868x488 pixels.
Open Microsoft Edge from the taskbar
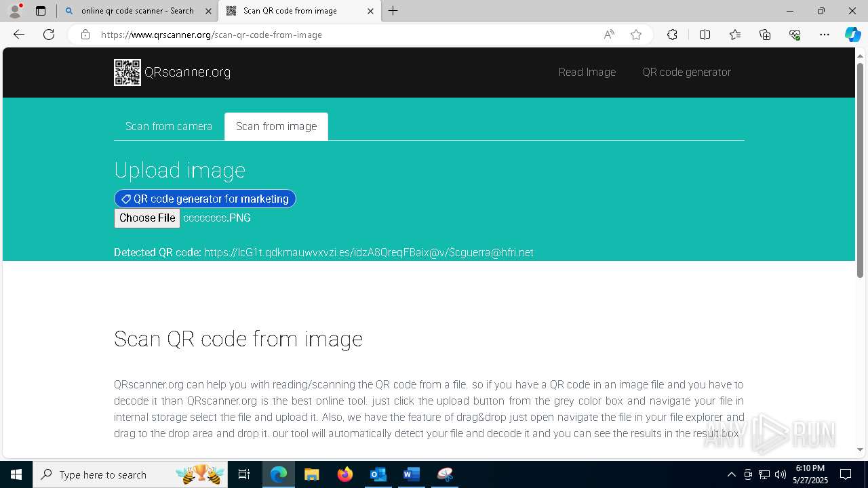279,474
